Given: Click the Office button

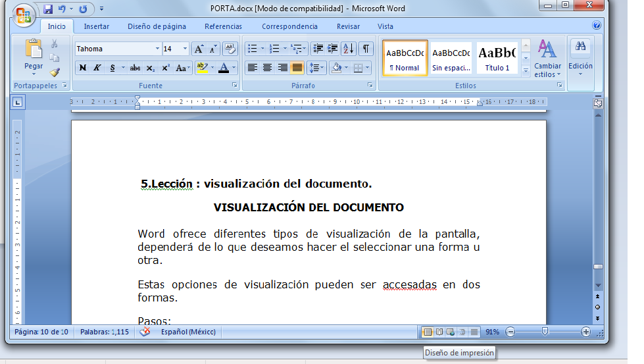Looking at the screenshot, I should 22,14.
